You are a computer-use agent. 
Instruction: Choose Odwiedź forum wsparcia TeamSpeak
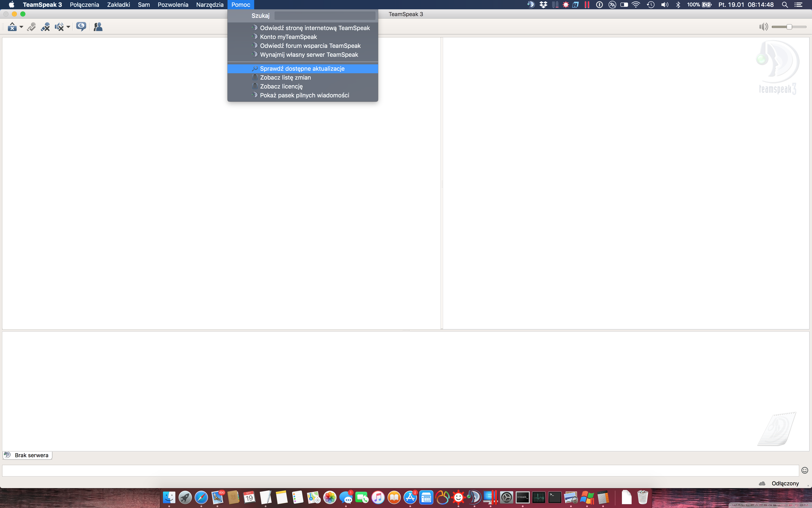pos(303,46)
